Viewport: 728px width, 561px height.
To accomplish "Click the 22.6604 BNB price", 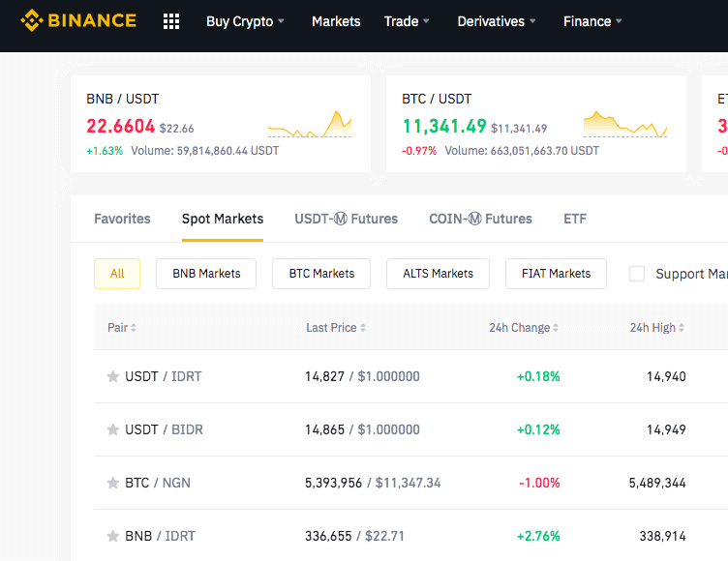I will click(x=121, y=126).
